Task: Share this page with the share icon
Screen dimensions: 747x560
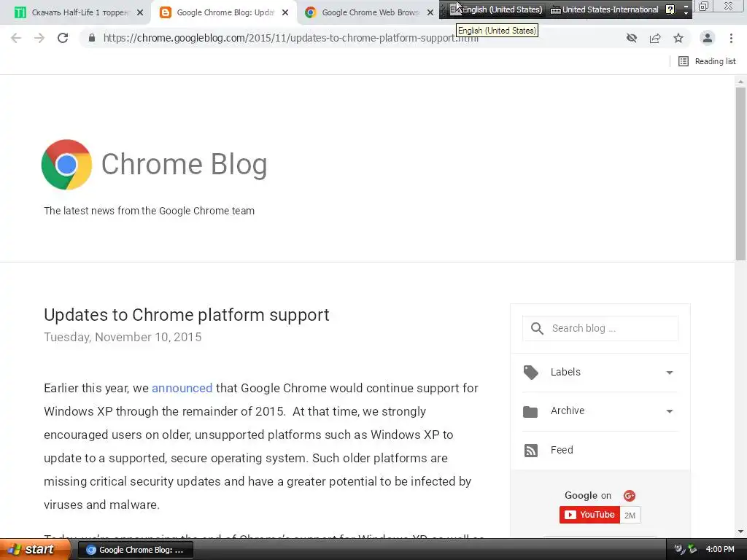Action: (x=655, y=38)
